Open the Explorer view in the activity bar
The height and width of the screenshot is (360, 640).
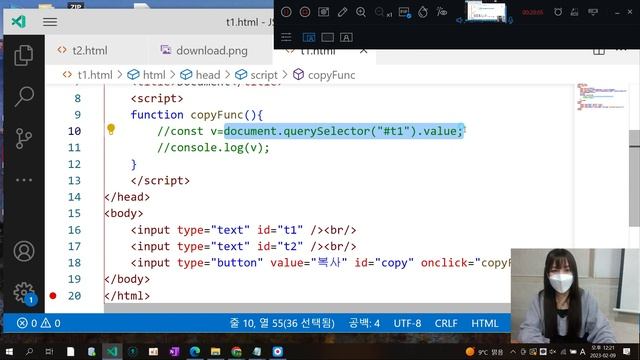24,55
